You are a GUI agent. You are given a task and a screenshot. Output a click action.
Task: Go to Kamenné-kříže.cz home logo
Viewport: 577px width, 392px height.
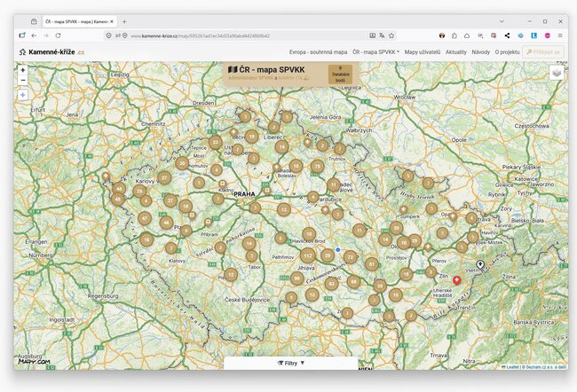pyautogui.click(x=51, y=52)
